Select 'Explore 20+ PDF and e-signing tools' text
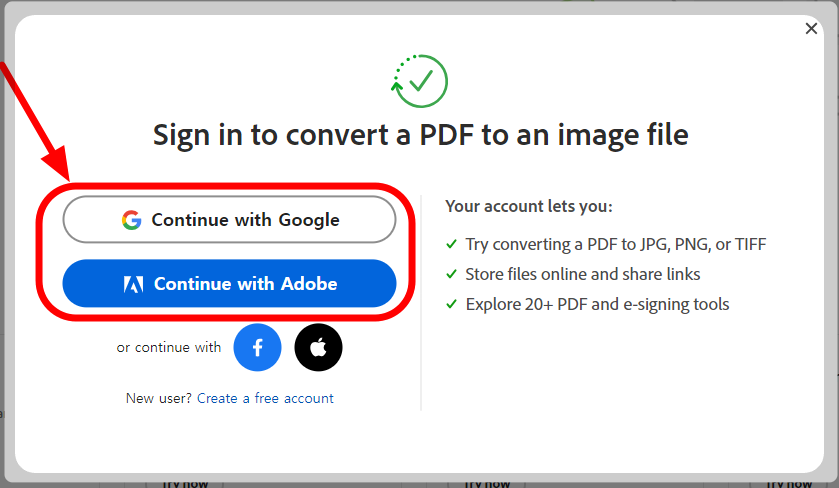The height and width of the screenshot is (488, 839). click(x=597, y=304)
